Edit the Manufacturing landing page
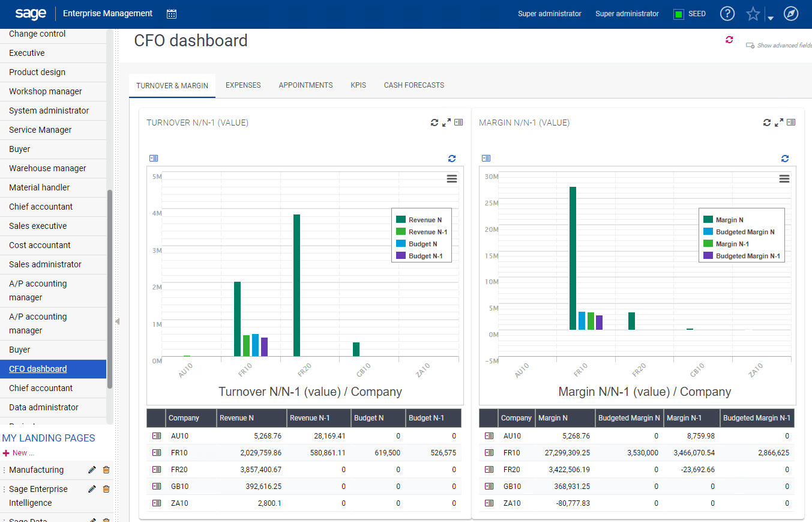The image size is (812, 522). click(x=92, y=470)
